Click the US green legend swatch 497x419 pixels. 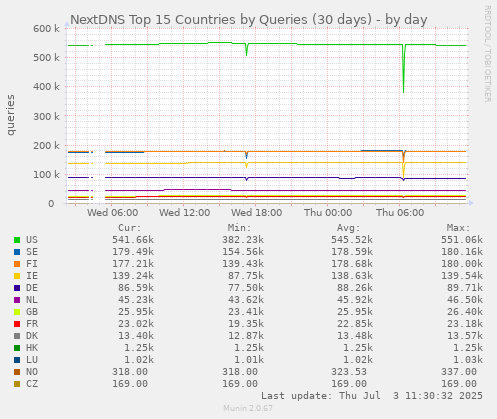pyautogui.click(x=17, y=240)
